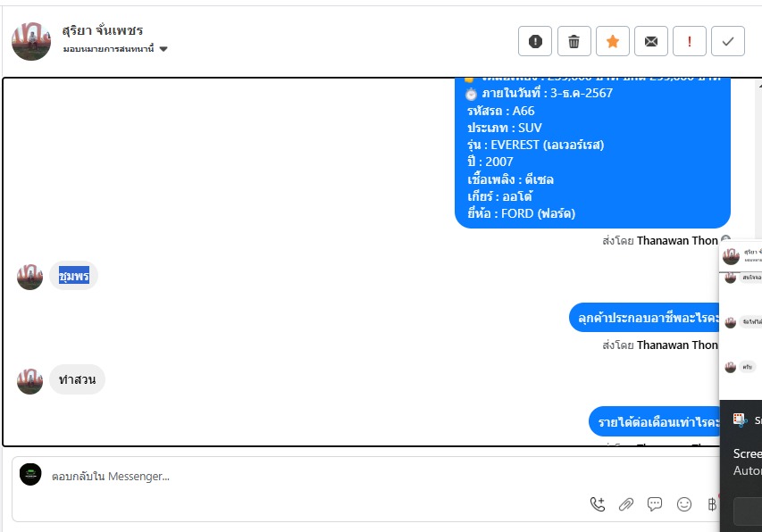Open สุริยา จั้นเพชร profile picture in header
The image size is (762, 532).
click(x=31, y=41)
